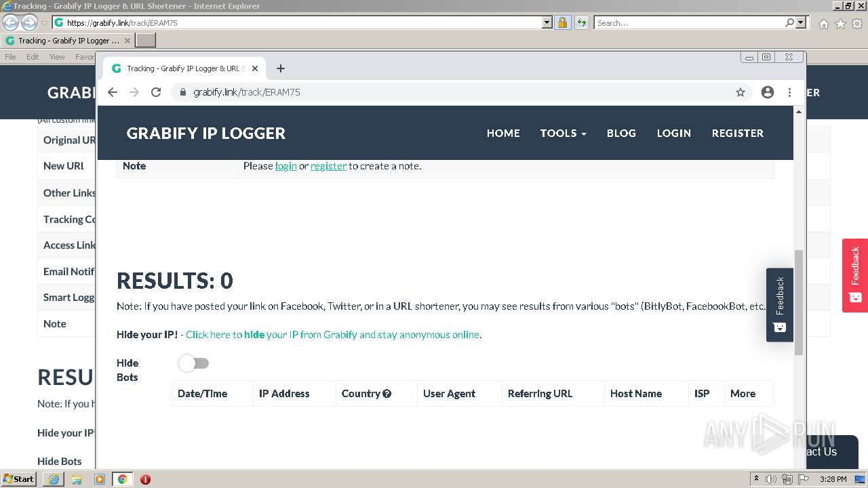Close the IE Tracking tab
This screenshot has width=868, height=488.
(x=127, y=41)
